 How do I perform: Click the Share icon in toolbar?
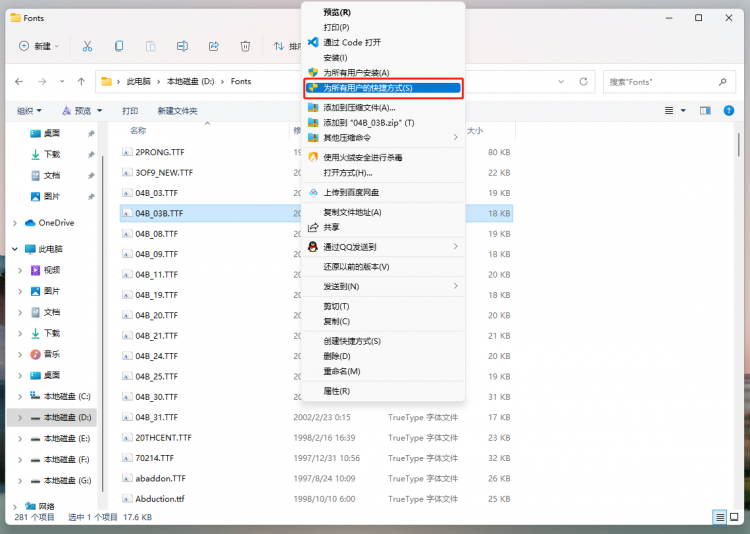pos(213,46)
